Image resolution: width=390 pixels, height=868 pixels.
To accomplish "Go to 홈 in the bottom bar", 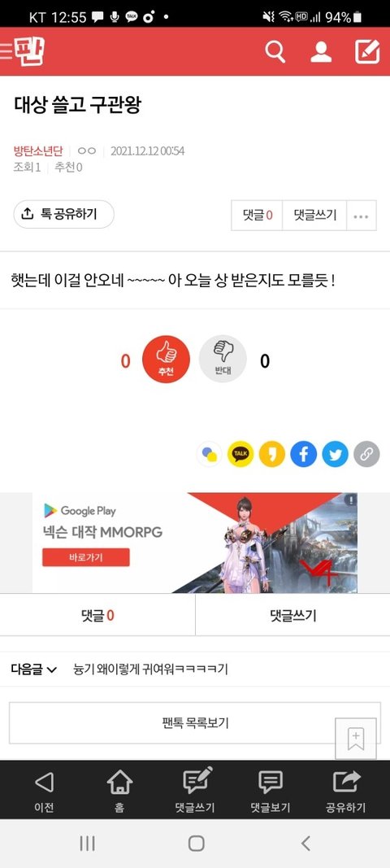I will tap(119, 792).
